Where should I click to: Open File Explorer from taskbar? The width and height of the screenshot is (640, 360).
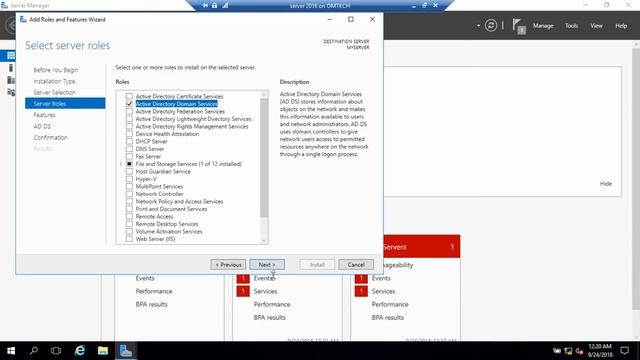[103, 351]
